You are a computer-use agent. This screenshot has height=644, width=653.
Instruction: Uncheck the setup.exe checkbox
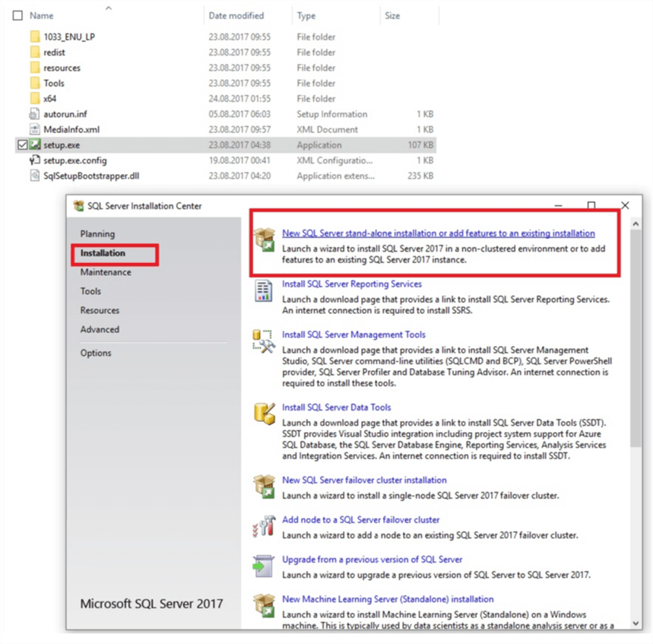[21, 144]
